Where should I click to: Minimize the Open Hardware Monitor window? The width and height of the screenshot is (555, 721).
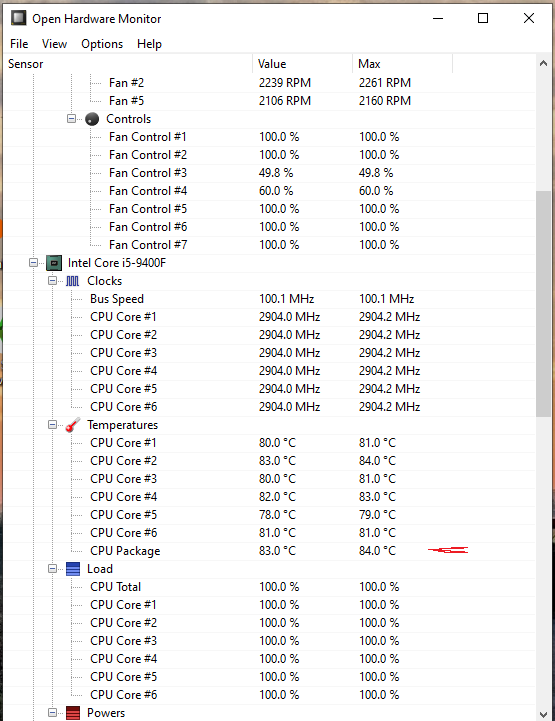tap(438, 18)
